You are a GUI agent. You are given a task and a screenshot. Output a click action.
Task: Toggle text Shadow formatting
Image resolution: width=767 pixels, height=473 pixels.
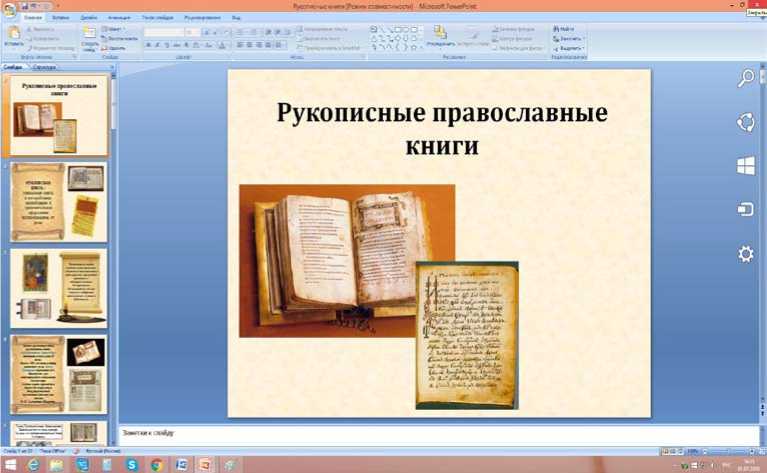186,45
